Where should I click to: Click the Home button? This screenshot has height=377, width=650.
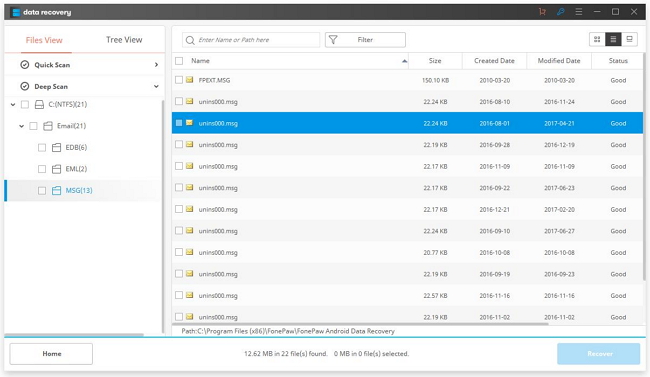(x=51, y=354)
